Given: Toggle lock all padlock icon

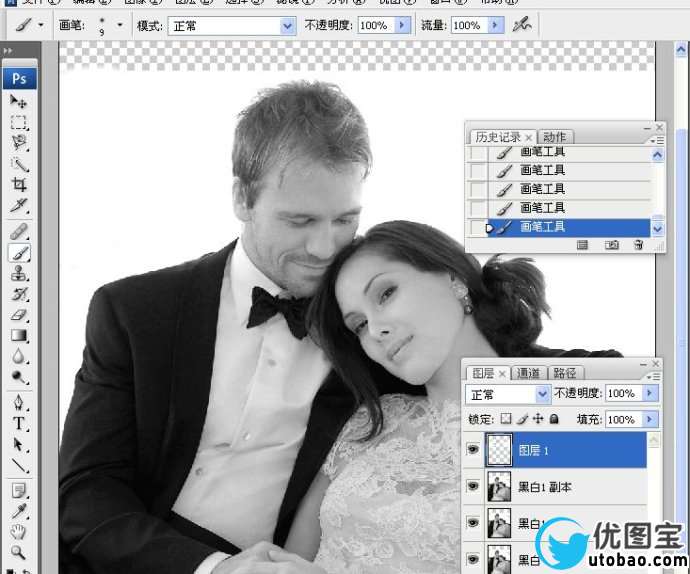Looking at the screenshot, I should (554, 419).
